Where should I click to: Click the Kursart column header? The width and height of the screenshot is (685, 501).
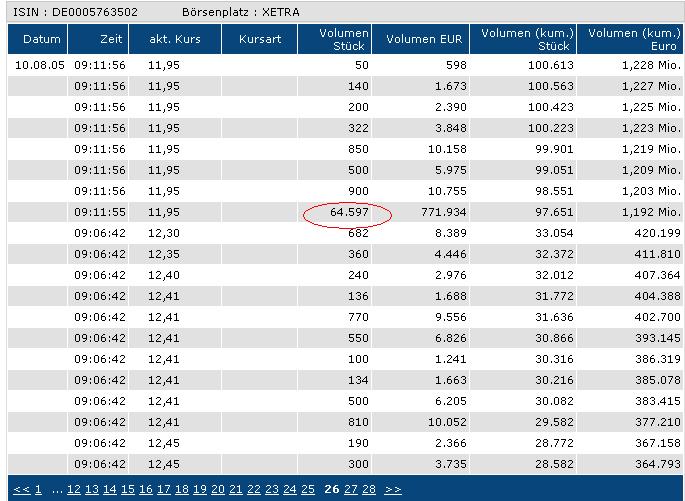[x=259, y=39]
